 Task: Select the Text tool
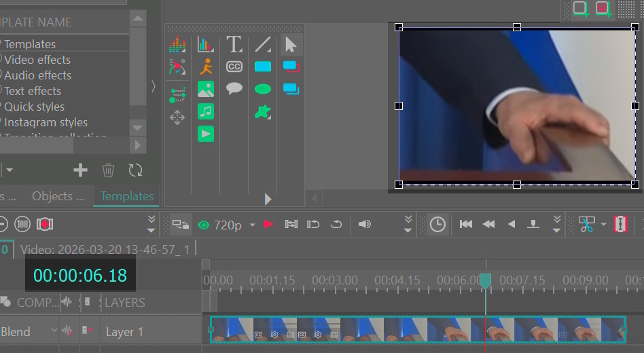pyautogui.click(x=234, y=44)
